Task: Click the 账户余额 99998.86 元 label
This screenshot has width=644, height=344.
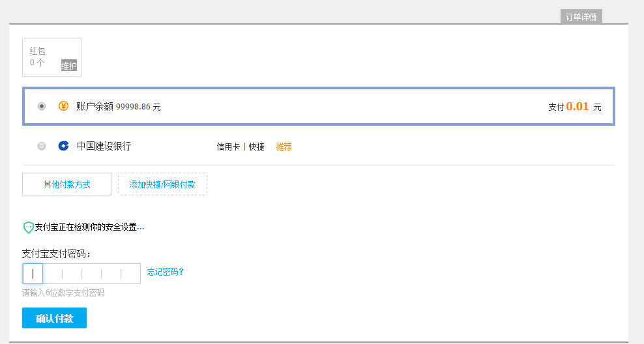Action: [x=118, y=106]
